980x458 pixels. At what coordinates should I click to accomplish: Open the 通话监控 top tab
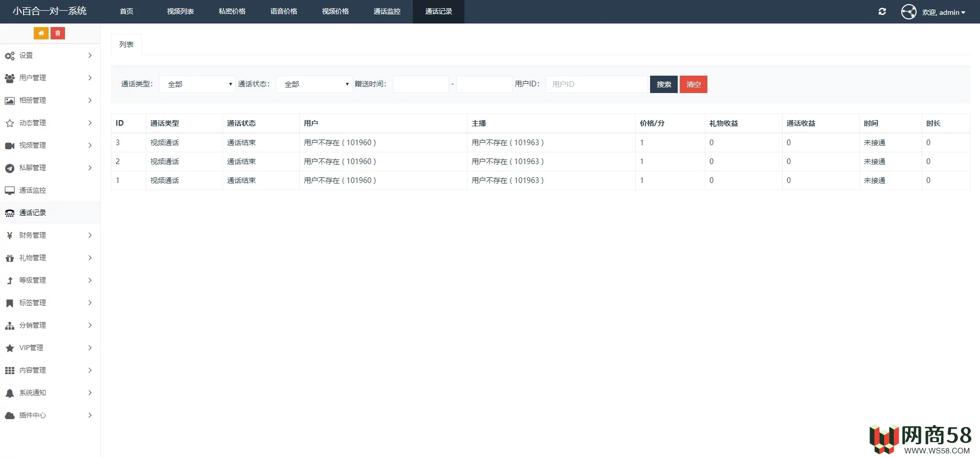tap(387, 12)
